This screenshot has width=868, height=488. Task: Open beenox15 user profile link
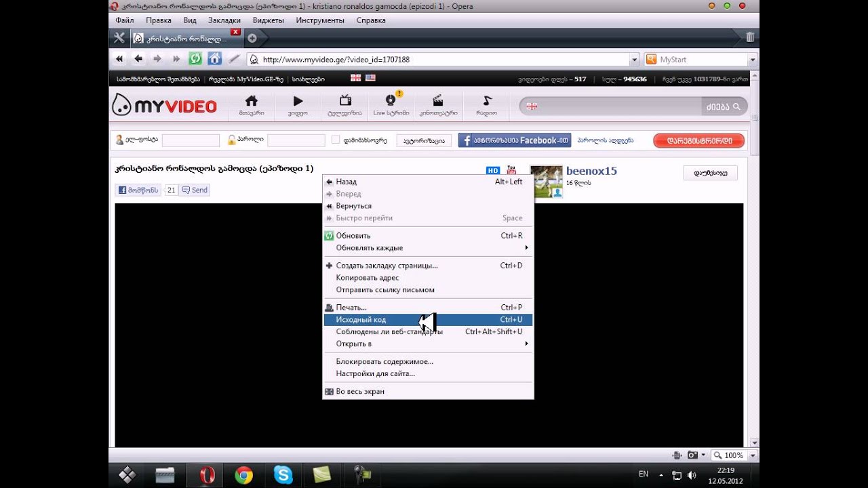(591, 171)
